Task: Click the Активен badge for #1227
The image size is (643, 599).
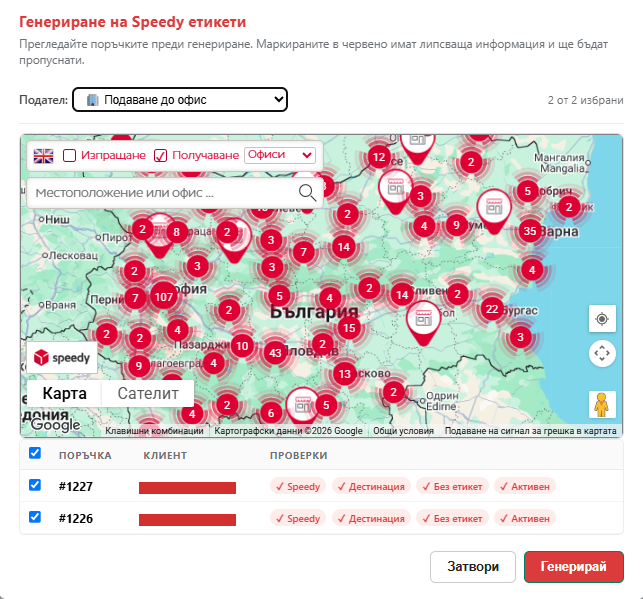Action: pos(525,486)
